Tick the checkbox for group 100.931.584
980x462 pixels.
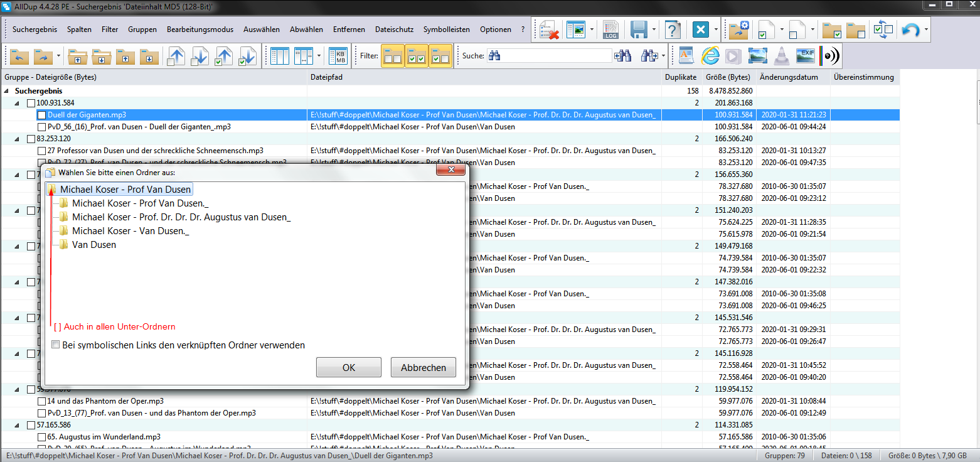(31, 103)
